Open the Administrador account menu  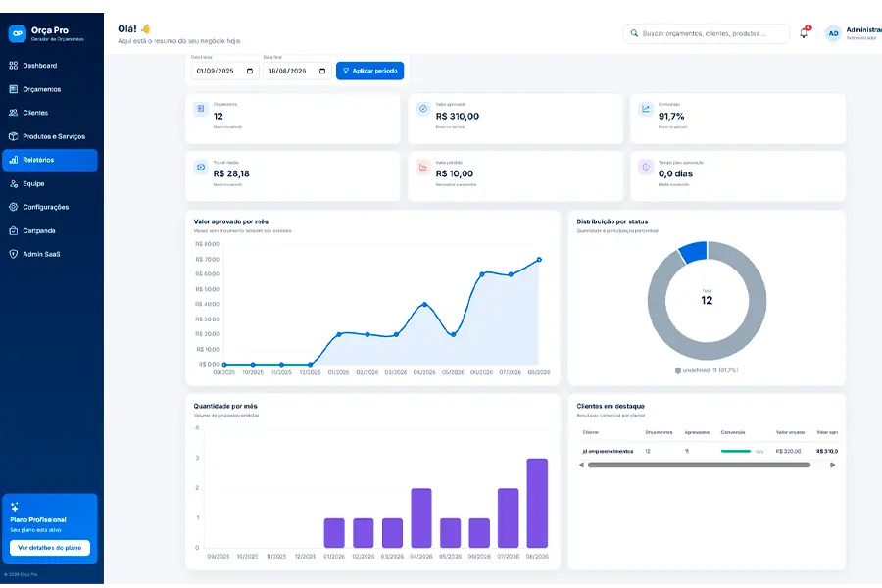click(853, 33)
